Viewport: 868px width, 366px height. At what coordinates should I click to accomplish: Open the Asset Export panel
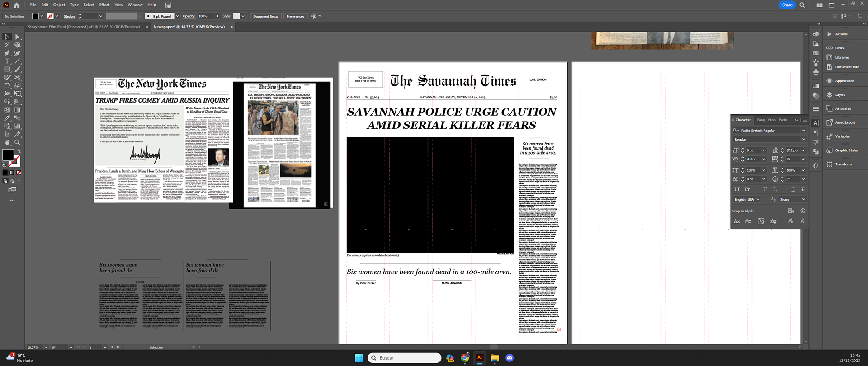tap(844, 122)
